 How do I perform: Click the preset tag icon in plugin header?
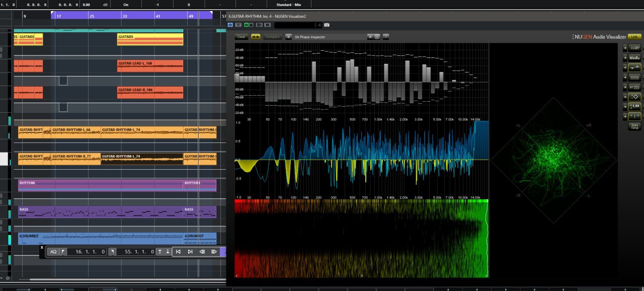pos(320,25)
